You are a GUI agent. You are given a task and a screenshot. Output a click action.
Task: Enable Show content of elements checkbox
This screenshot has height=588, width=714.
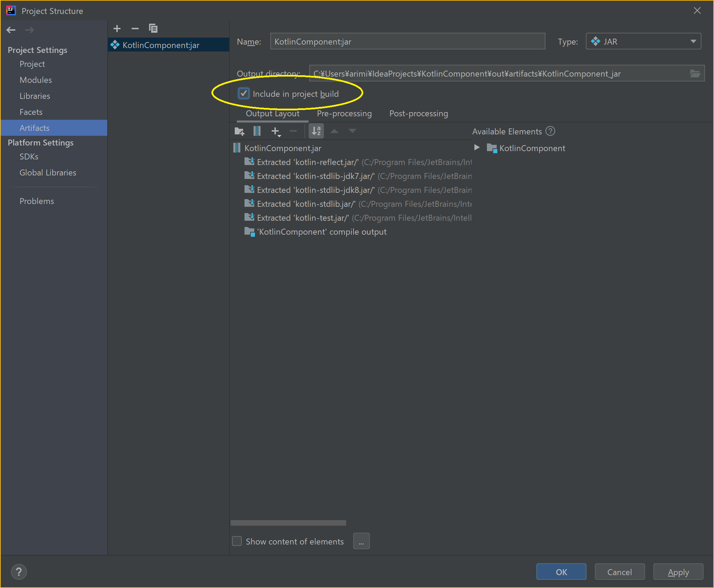click(237, 541)
